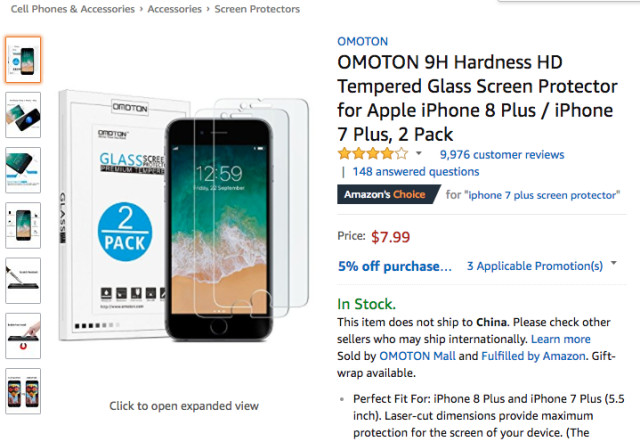Select the sixth thumbnail in the image strip

23,335
